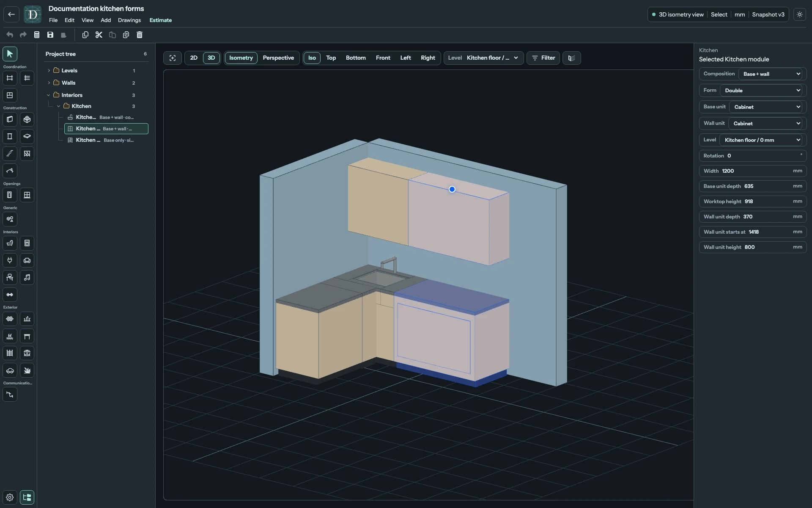Open the Base unit dropdown
Viewport: 812px width, 508px height.
coord(766,107)
